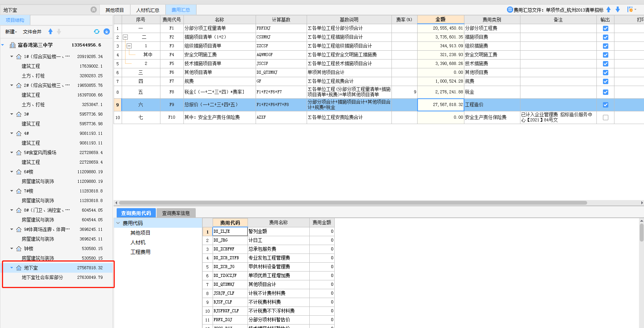Click the DX_ZLJE code cell
The width and height of the screenshot is (644, 328).
pos(230,231)
